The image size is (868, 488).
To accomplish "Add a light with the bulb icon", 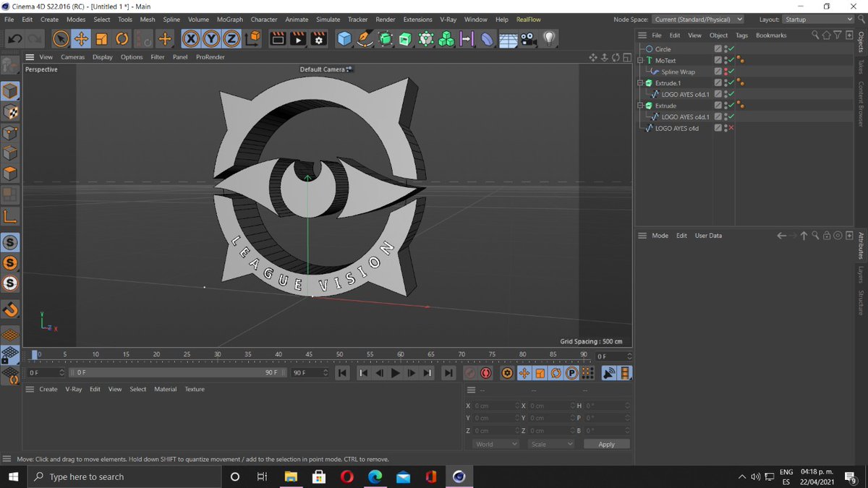I will click(549, 38).
